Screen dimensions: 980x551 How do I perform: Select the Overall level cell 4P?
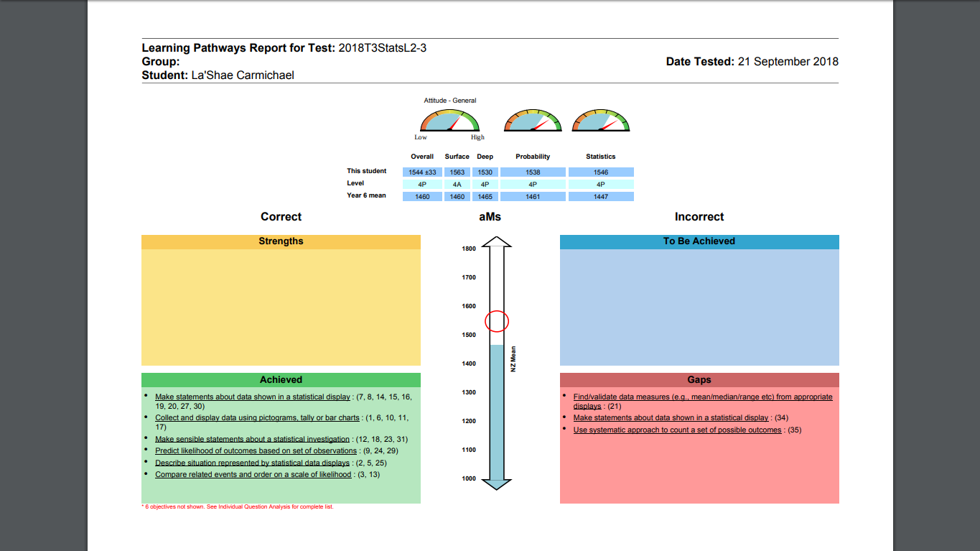(x=422, y=185)
